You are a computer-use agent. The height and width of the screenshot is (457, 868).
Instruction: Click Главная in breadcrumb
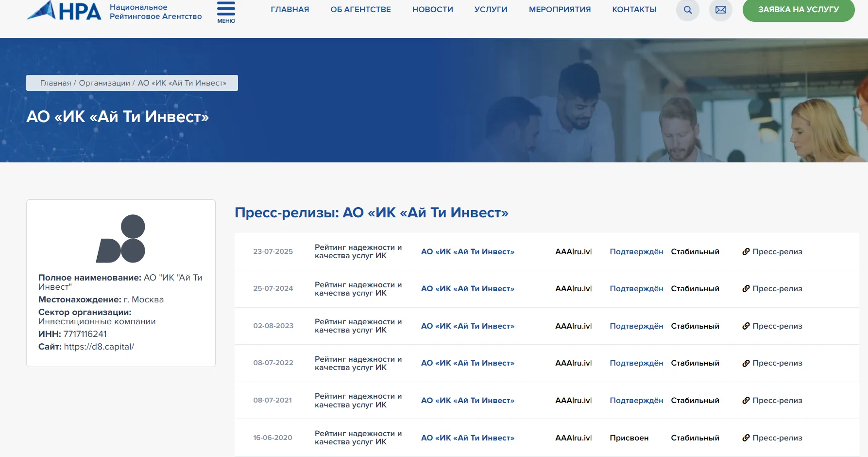click(x=55, y=83)
